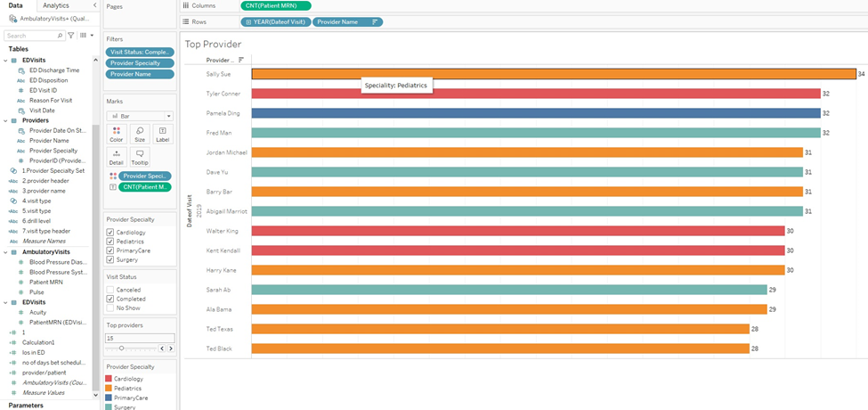Uncheck the Completed visit status box
The width and height of the screenshot is (868, 410).
click(x=110, y=299)
